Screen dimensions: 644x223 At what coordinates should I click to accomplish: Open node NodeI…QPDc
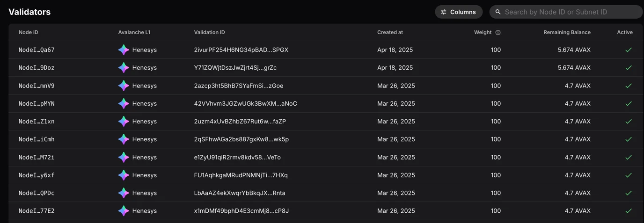(x=37, y=193)
